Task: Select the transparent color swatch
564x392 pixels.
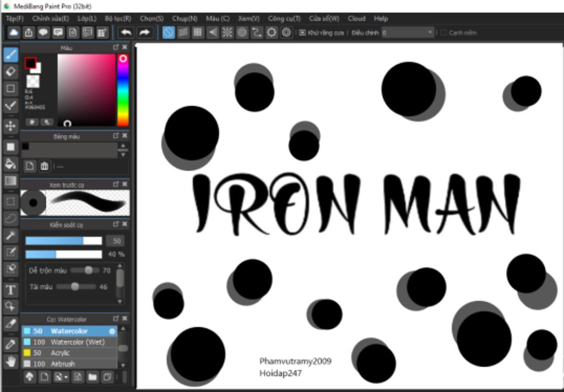Action: point(33,81)
